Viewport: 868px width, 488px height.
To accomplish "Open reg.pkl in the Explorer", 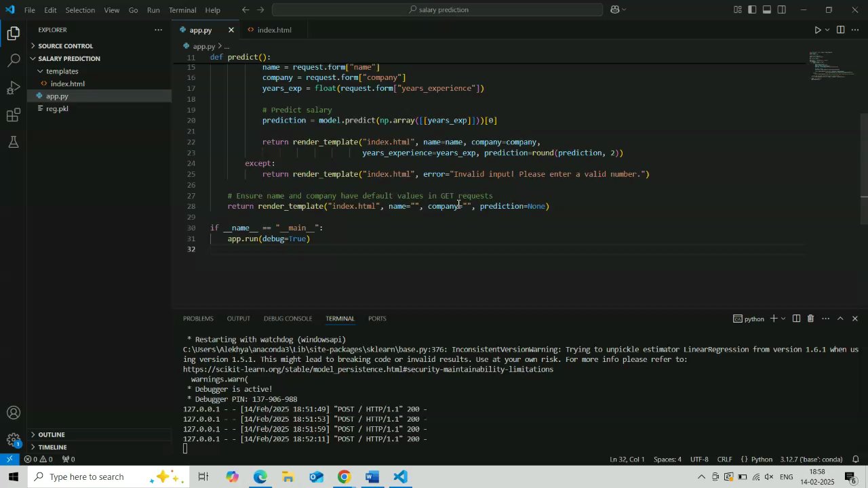I will pyautogui.click(x=58, y=108).
